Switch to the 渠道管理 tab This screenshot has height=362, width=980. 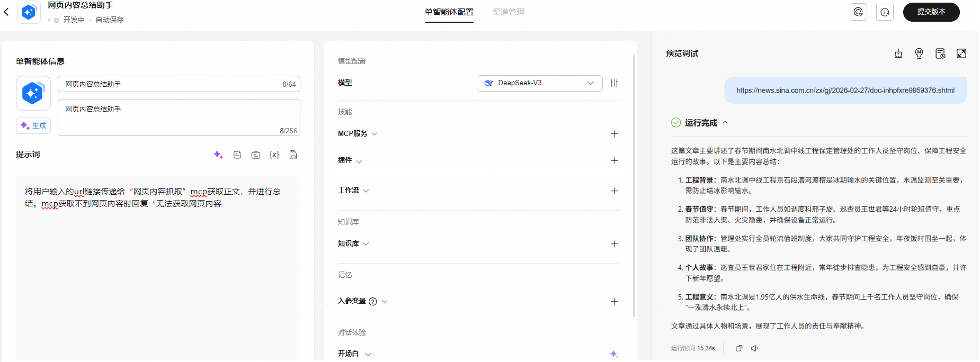point(509,12)
